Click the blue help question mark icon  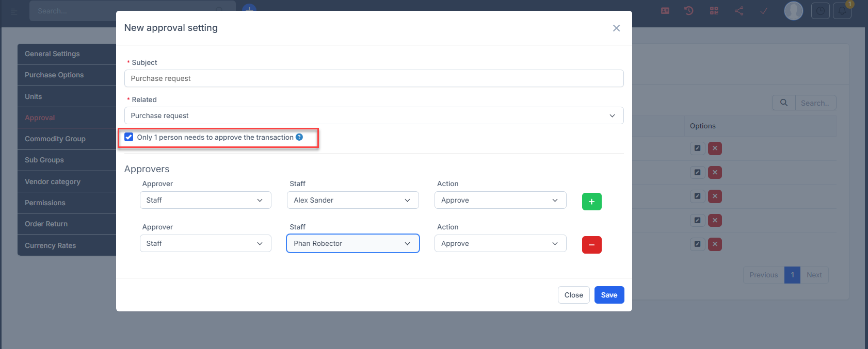tap(299, 137)
